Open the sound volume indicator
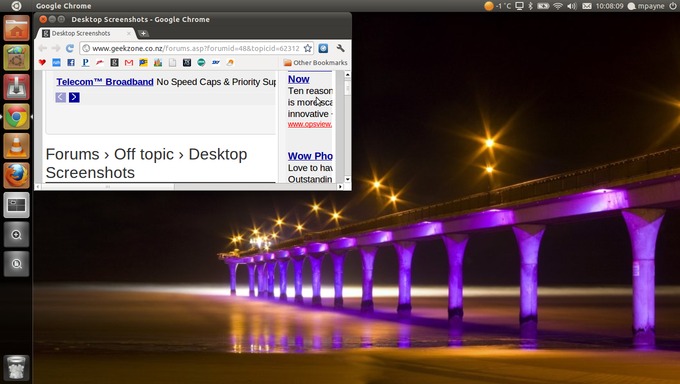The width and height of the screenshot is (680, 384). [x=572, y=6]
